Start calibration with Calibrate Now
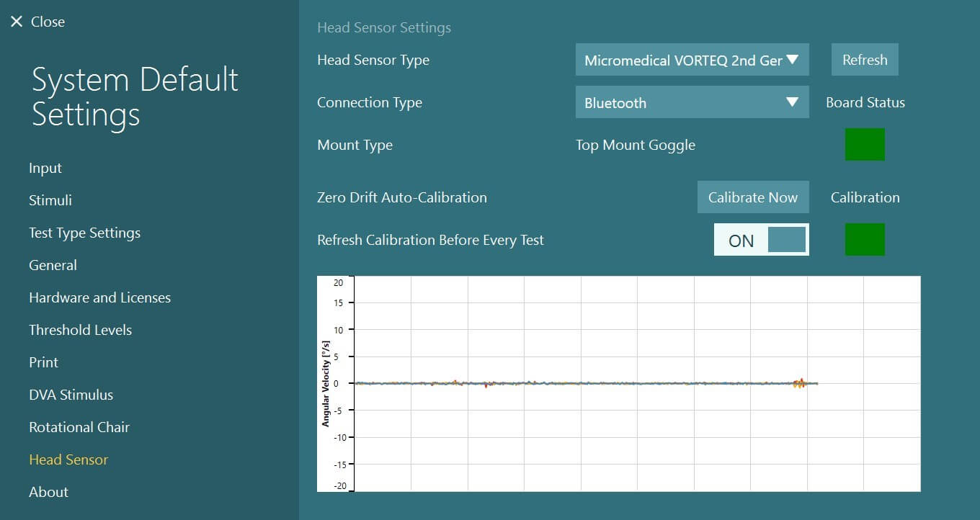The image size is (980, 520). [752, 197]
